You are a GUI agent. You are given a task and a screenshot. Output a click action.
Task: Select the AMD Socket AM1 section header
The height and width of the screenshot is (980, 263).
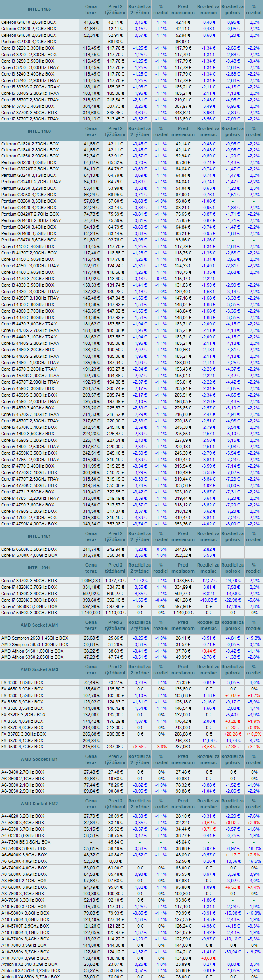point(39,625)
